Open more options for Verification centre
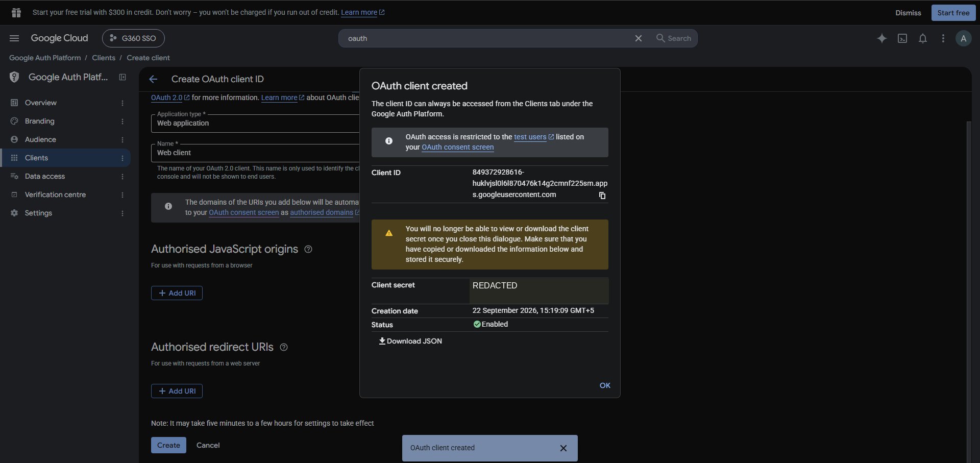980x463 pixels. pos(122,195)
